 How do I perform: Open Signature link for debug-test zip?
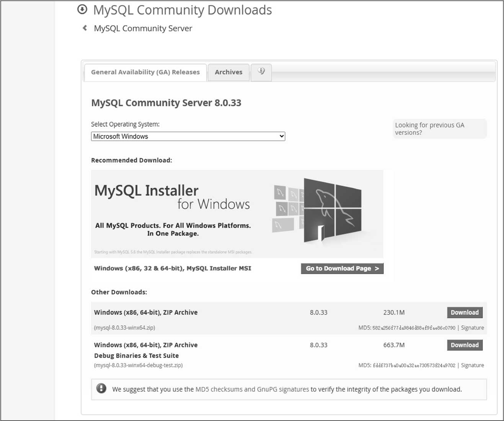point(472,365)
